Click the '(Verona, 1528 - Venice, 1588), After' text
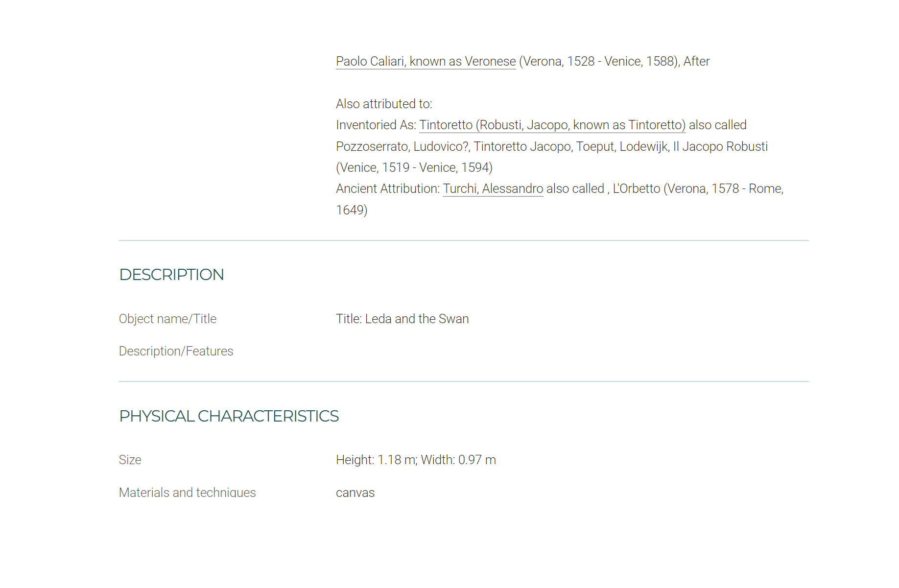The image size is (899, 588). [615, 61]
